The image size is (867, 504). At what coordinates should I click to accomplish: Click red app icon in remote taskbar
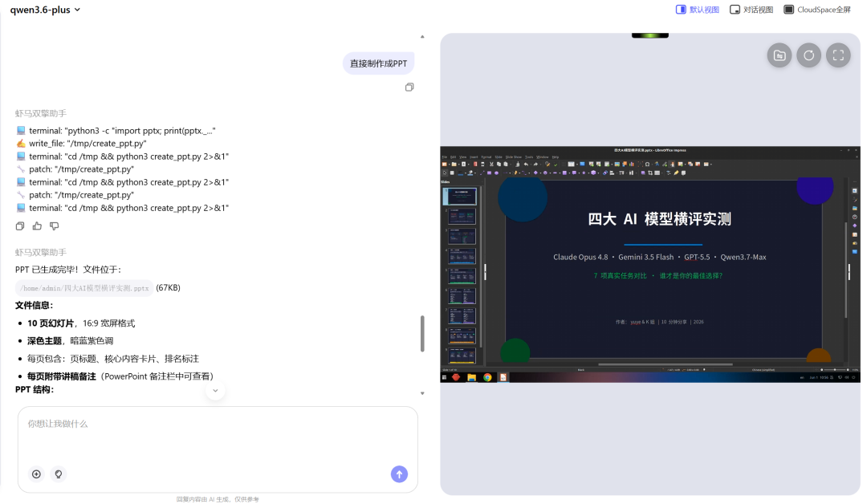(456, 377)
